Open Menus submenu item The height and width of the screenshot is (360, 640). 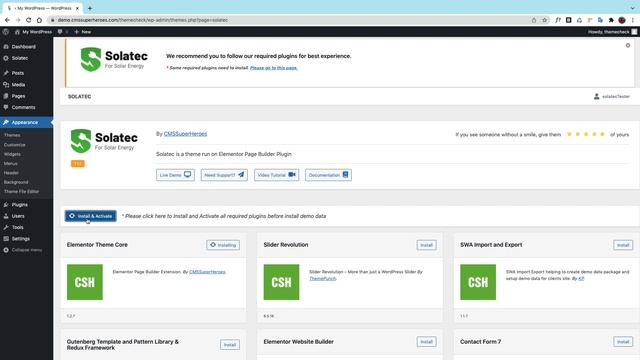[11, 164]
